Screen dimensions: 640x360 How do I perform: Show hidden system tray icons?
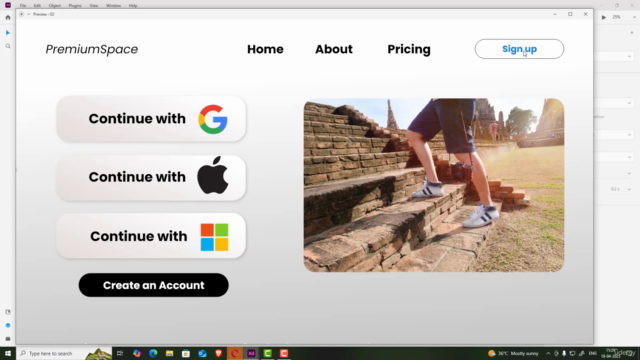[x=548, y=353]
